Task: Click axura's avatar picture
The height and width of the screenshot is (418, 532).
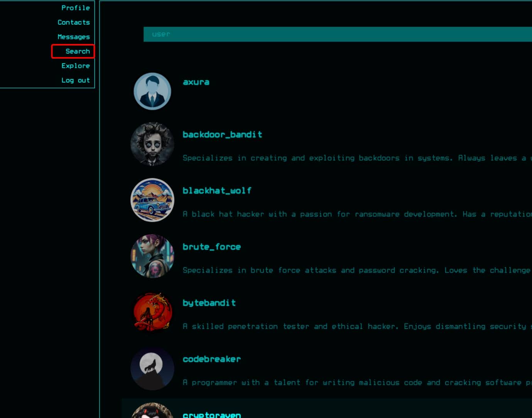Action: coord(152,91)
